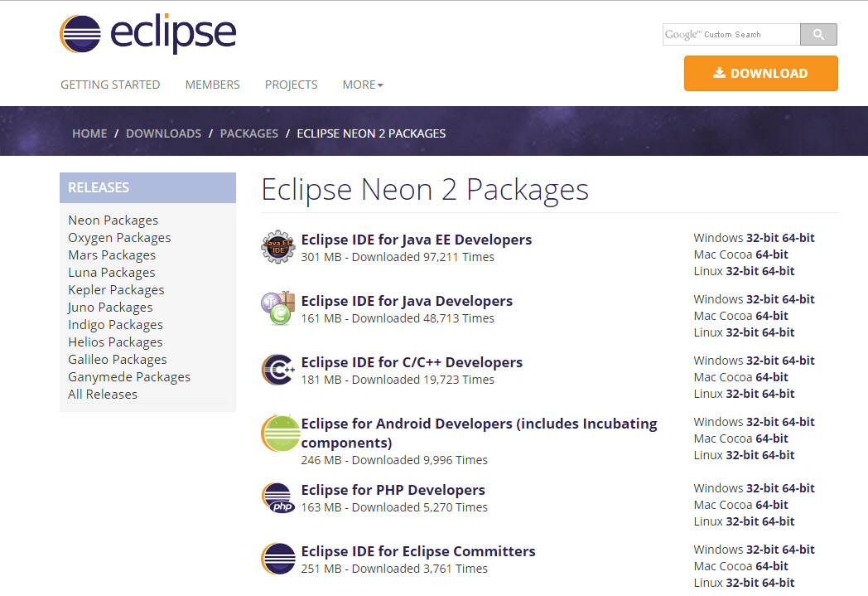Open the PROJECTS menu item

(x=291, y=85)
